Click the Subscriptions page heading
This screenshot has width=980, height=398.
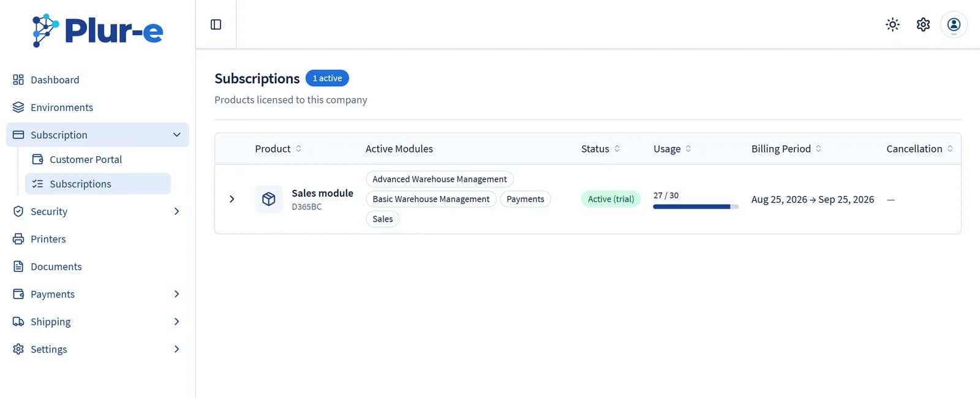point(257,78)
